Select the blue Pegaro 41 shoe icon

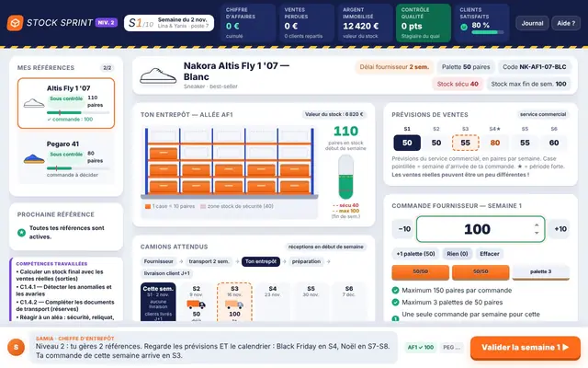pyautogui.click(x=34, y=159)
